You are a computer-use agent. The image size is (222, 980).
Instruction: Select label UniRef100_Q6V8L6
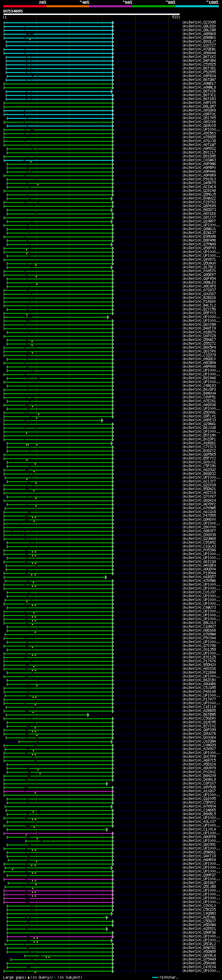click(x=199, y=955)
